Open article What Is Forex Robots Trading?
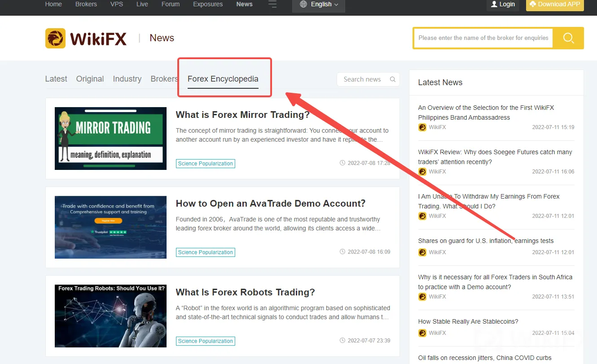597x364 pixels. point(246,292)
